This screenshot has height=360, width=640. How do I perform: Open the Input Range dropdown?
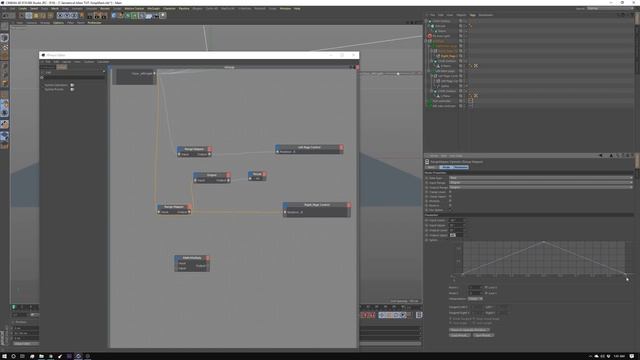[541, 182]
